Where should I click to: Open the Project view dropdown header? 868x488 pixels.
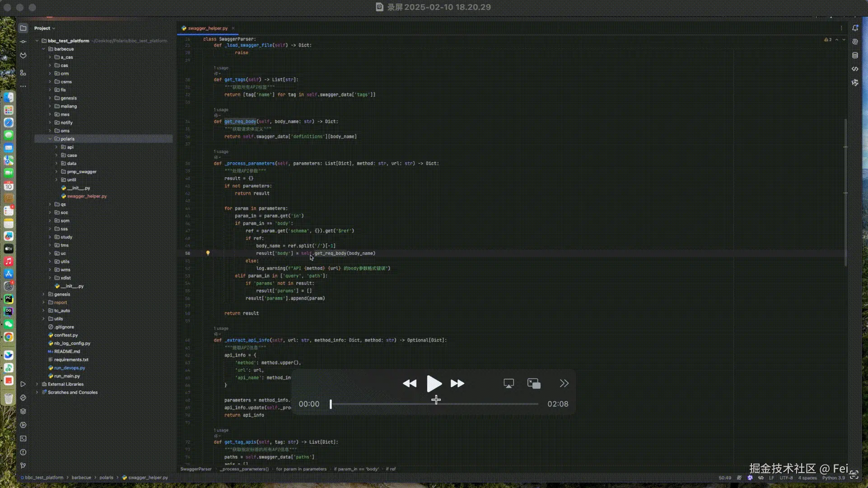pos(44,28)
